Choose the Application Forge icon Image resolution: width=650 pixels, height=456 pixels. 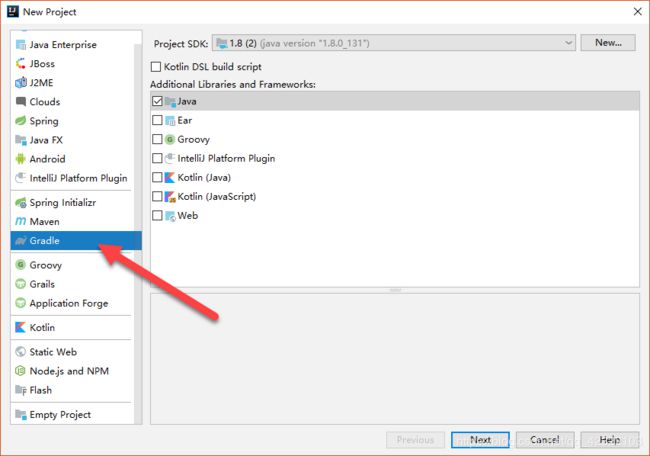(x=21, y=303)
